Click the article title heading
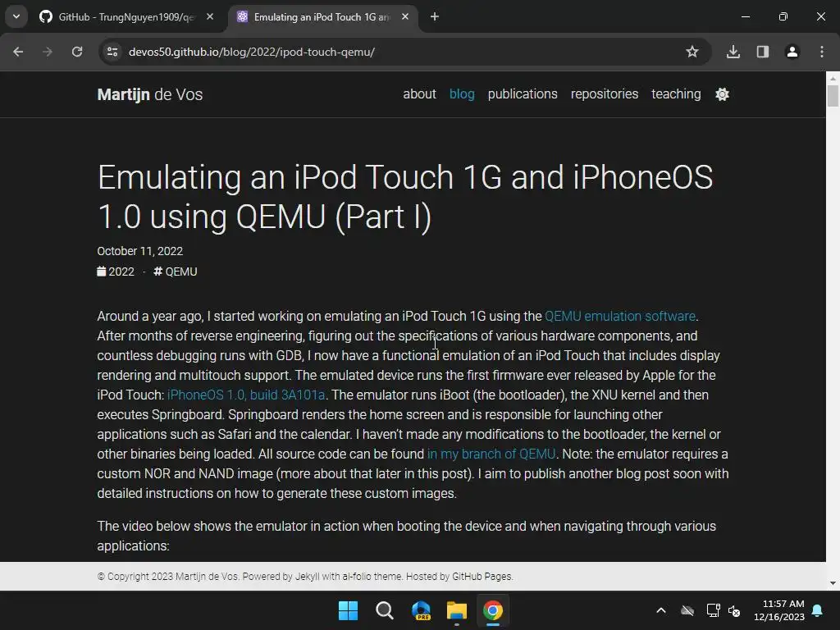The width and height of the screenshot is (840, 630). tap(405, 197)
